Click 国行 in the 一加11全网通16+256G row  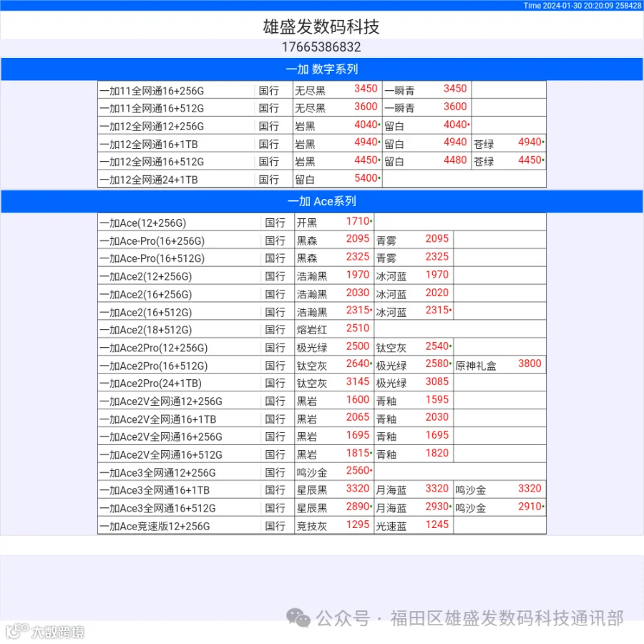[269, 91]
